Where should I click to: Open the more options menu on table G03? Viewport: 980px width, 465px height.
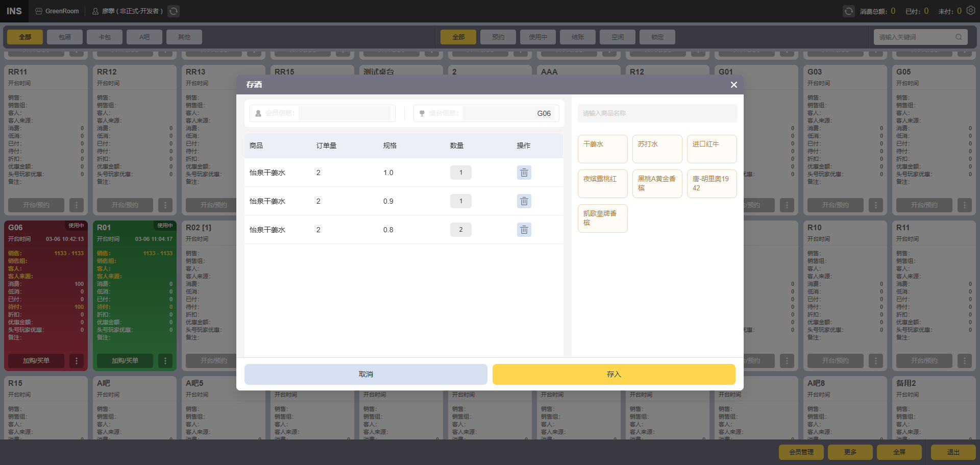point(876,205)
